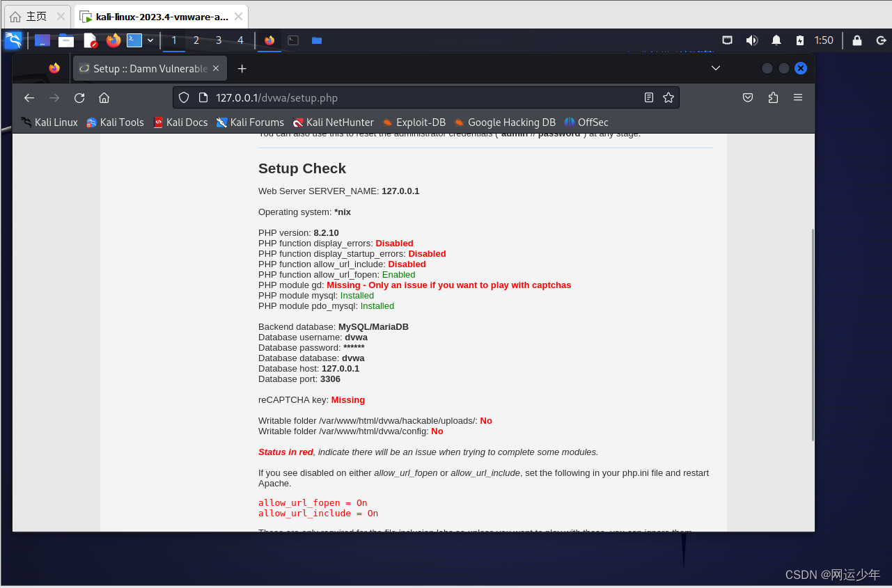Click the battery power tray icon

point(800,40)
